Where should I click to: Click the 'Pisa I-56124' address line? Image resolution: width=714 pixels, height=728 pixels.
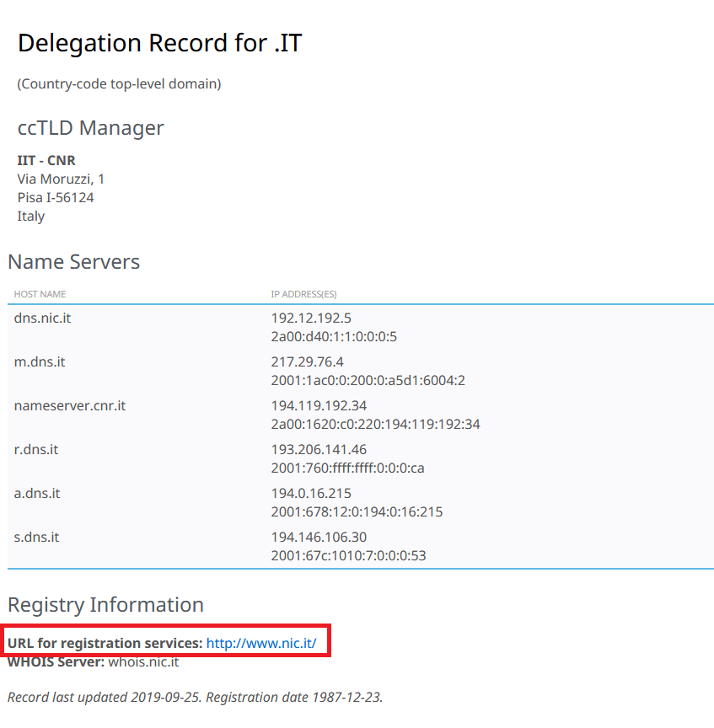coord(56,197)
